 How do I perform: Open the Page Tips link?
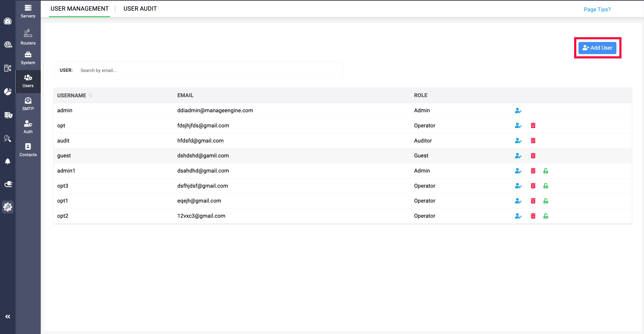pos(597,10)
